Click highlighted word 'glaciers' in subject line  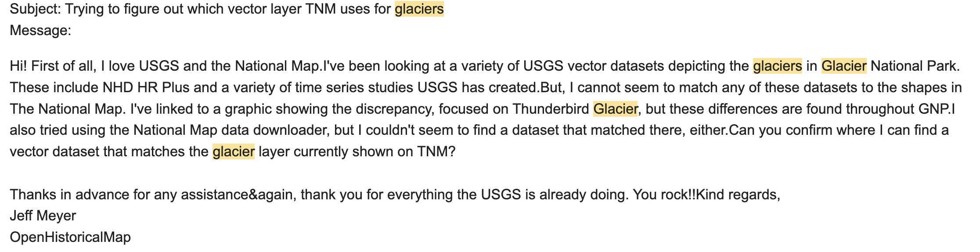coord(419,9)
